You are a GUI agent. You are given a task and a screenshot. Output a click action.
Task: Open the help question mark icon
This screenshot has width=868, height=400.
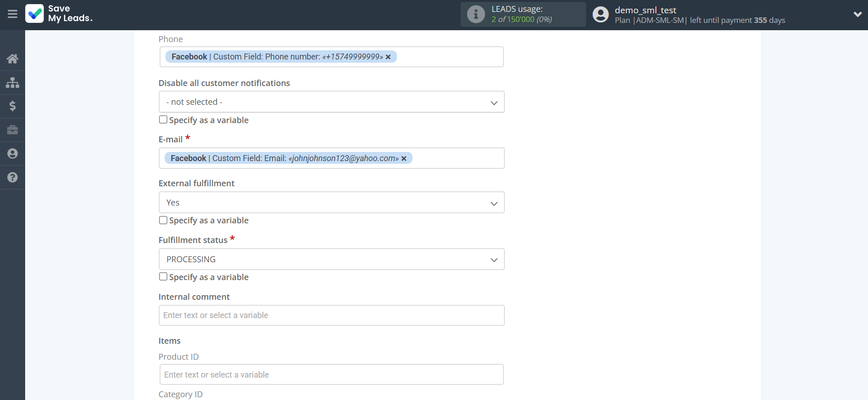pos(12,178)
